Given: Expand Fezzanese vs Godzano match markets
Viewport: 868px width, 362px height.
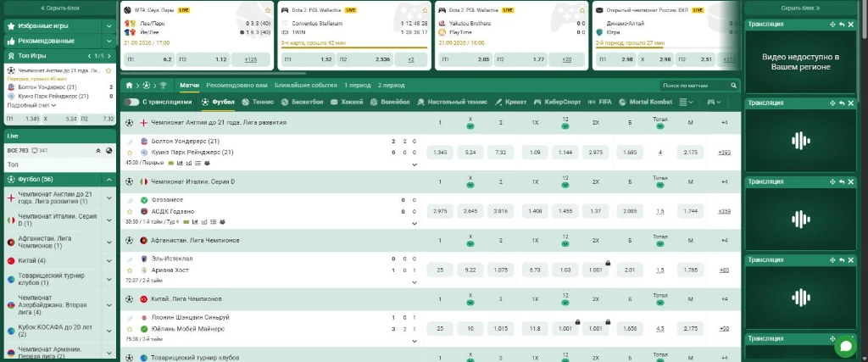Looking at the screenshot, I should [415, 224].
